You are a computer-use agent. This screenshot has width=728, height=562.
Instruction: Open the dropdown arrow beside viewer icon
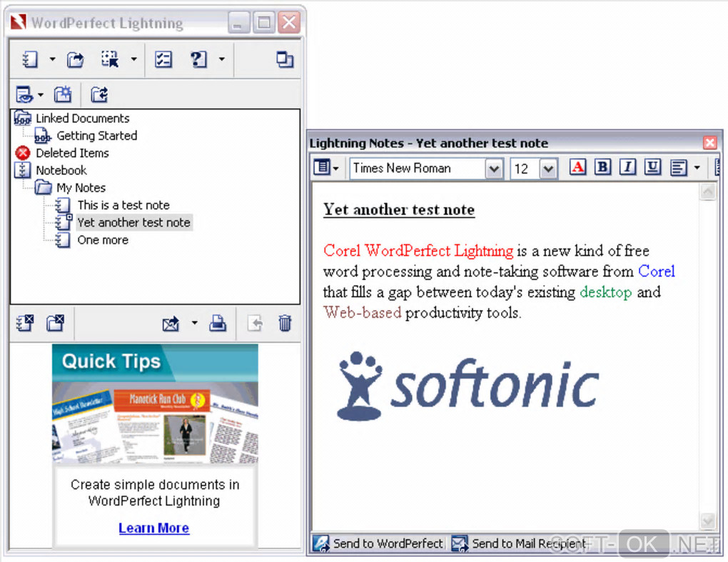pyautogui.click(x=41, y=95)
